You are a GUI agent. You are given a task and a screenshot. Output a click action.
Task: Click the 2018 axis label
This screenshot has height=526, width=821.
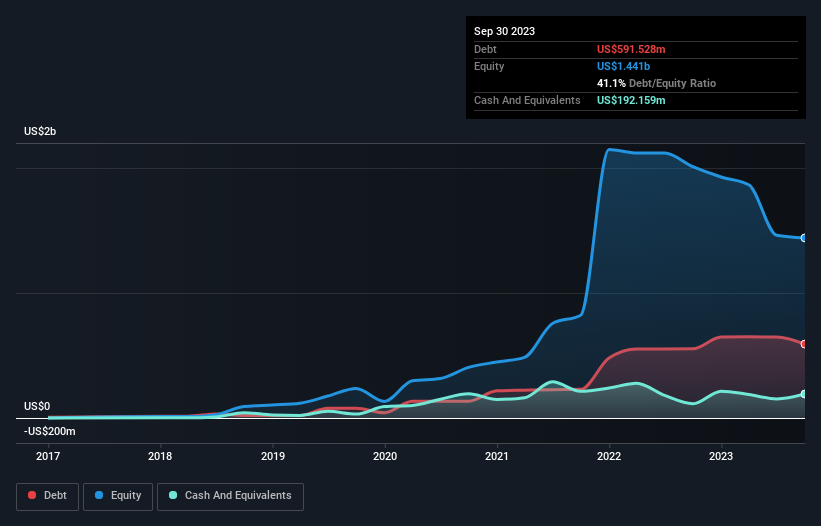tap(160, 456)
